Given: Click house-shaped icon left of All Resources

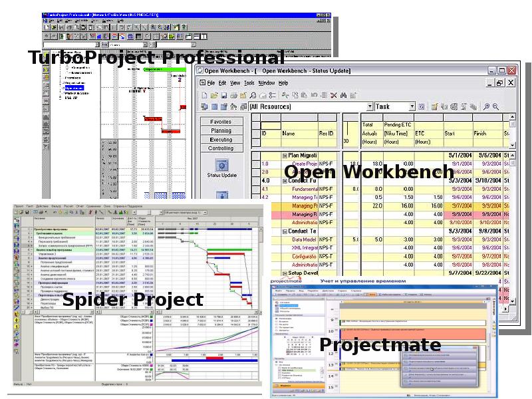Looking at the screenshot, I should pyautogui.click(x=233, y=107).
